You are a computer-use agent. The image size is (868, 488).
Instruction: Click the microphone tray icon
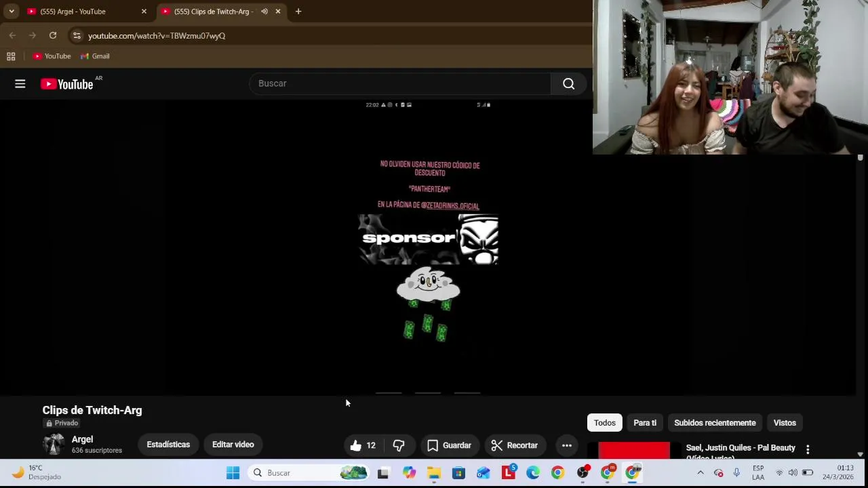(736, 473)
